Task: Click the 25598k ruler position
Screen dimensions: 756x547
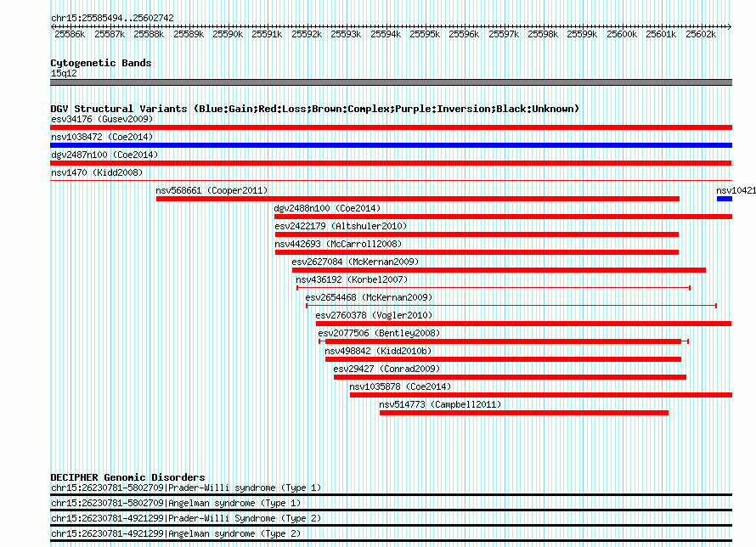Action: click(x=543, y=34)
